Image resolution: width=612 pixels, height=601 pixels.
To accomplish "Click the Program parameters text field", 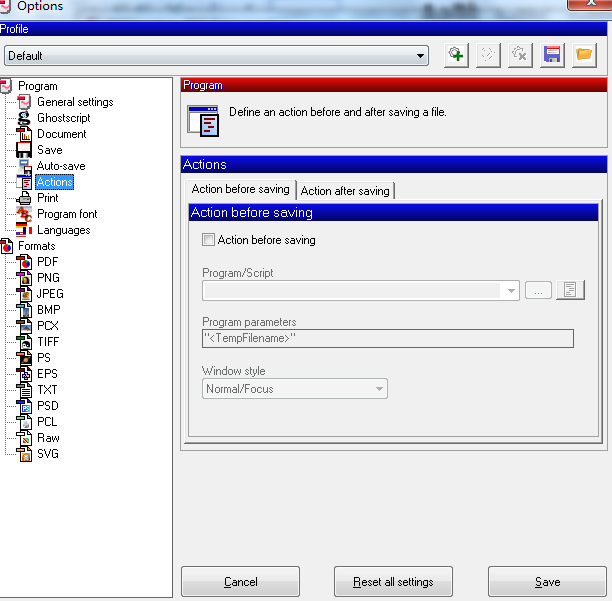I will (387, 339).
